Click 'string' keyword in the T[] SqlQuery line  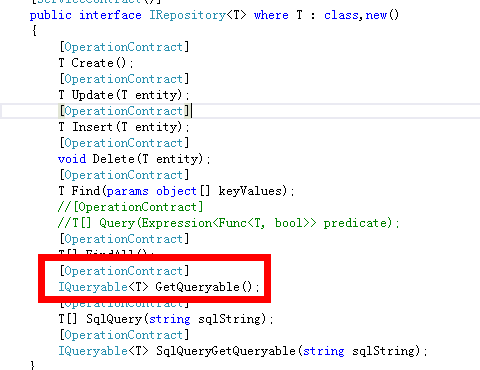170,319
